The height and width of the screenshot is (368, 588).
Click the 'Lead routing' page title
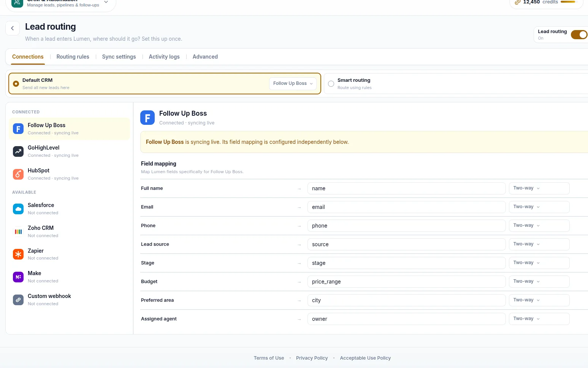[51, 27]
